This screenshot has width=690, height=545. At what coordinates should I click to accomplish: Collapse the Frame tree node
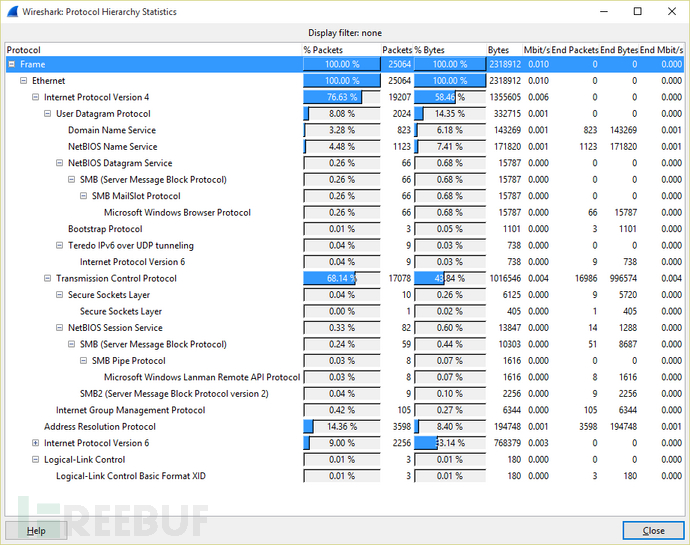[x=12, y=64]
